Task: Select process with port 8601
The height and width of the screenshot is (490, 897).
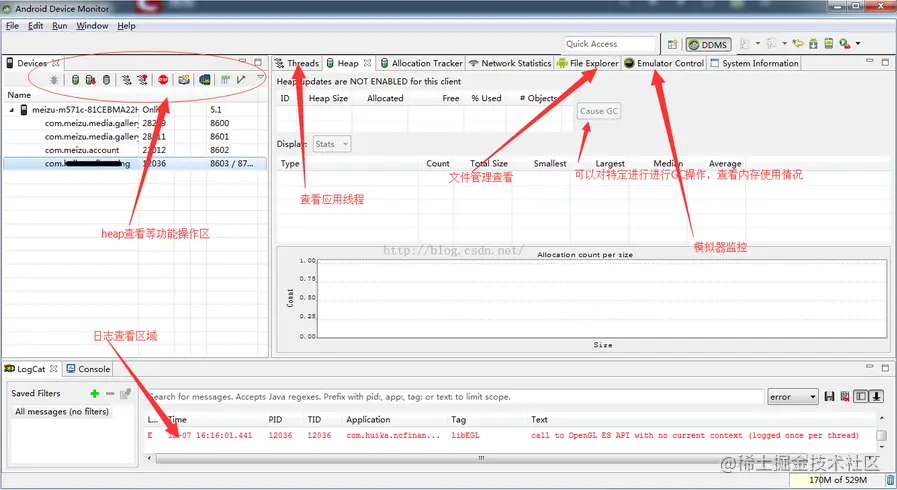Action: pyautogui.click(x=134, y=137)
